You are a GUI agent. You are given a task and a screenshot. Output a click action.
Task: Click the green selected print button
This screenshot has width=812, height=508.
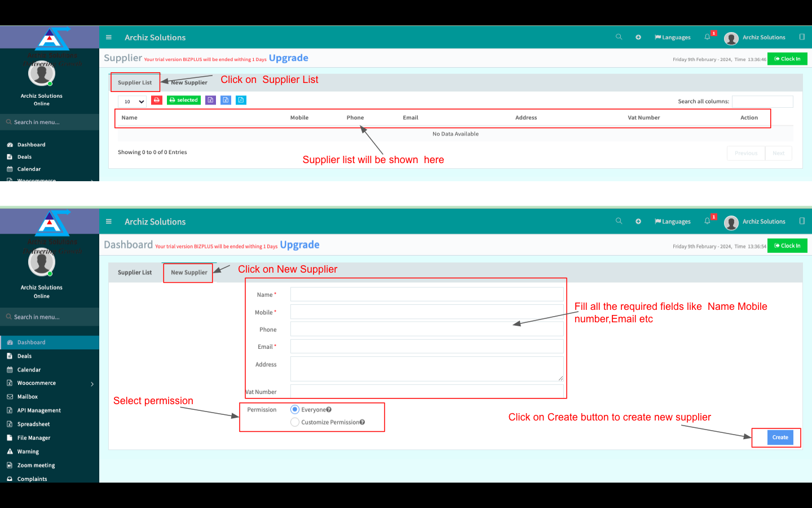pos(184,100)
